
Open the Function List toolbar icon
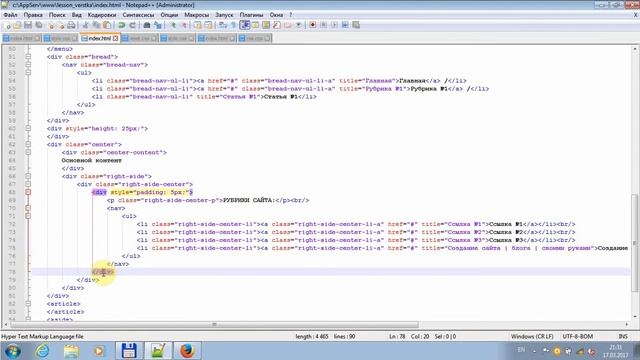tap(277, 25)
